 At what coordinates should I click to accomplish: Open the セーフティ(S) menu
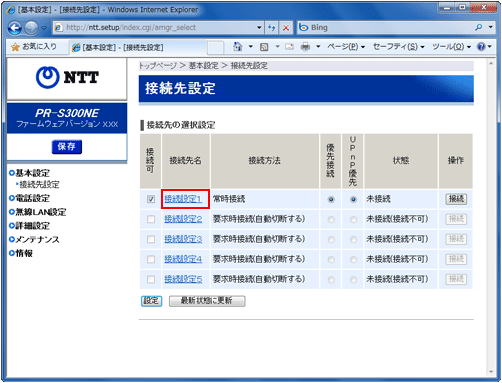tap(398, 47)
